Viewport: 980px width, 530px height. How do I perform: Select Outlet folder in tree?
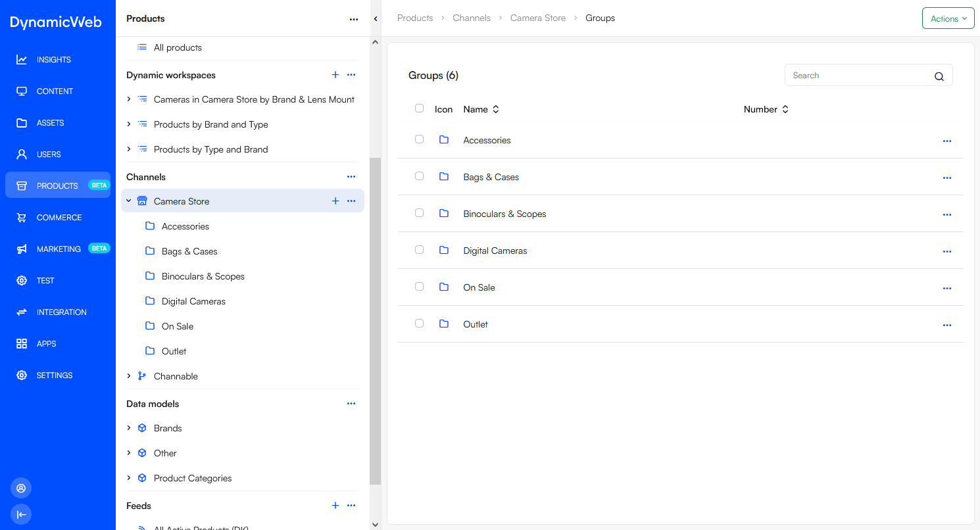coord(174,351)
